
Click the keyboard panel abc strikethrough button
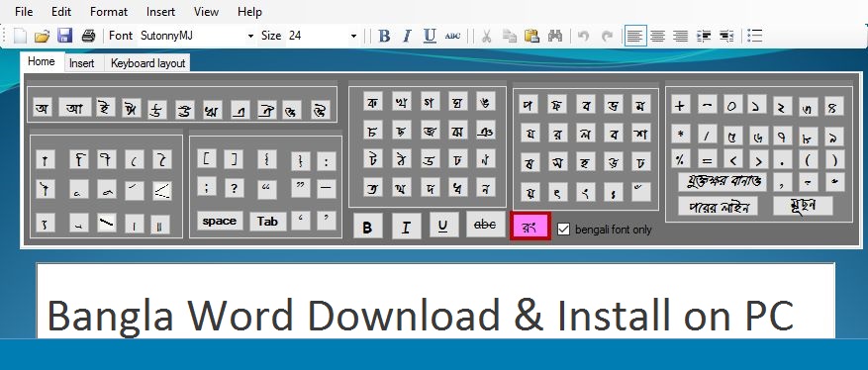pos(486,224)
